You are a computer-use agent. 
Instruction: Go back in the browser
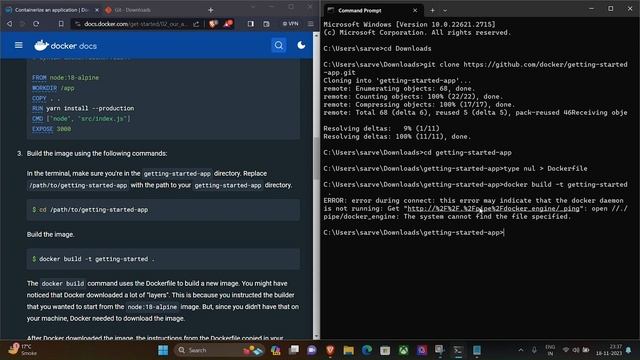[x=9, y=24]
